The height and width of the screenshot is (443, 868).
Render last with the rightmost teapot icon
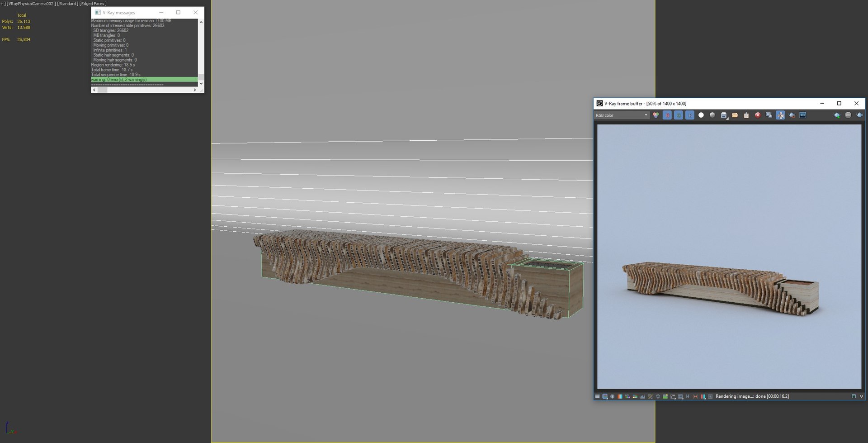860,115
